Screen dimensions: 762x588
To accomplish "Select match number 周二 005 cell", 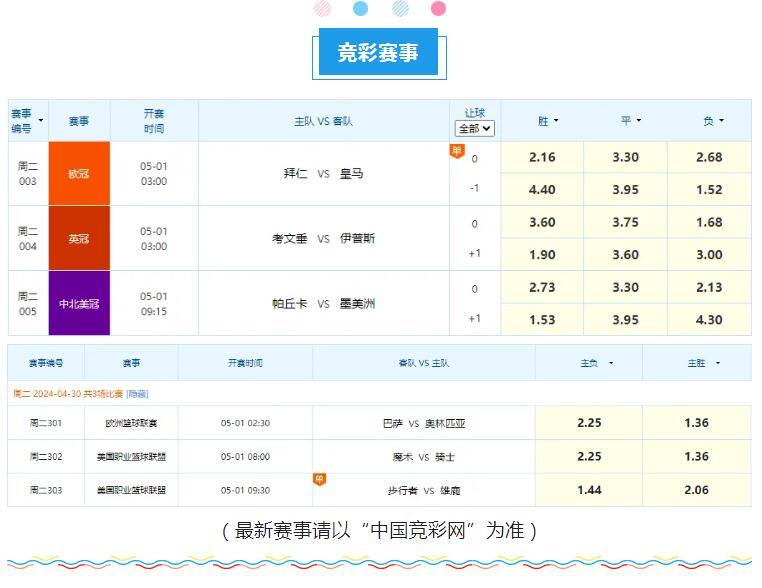I will pyautogui.click(x=28, y=304).
